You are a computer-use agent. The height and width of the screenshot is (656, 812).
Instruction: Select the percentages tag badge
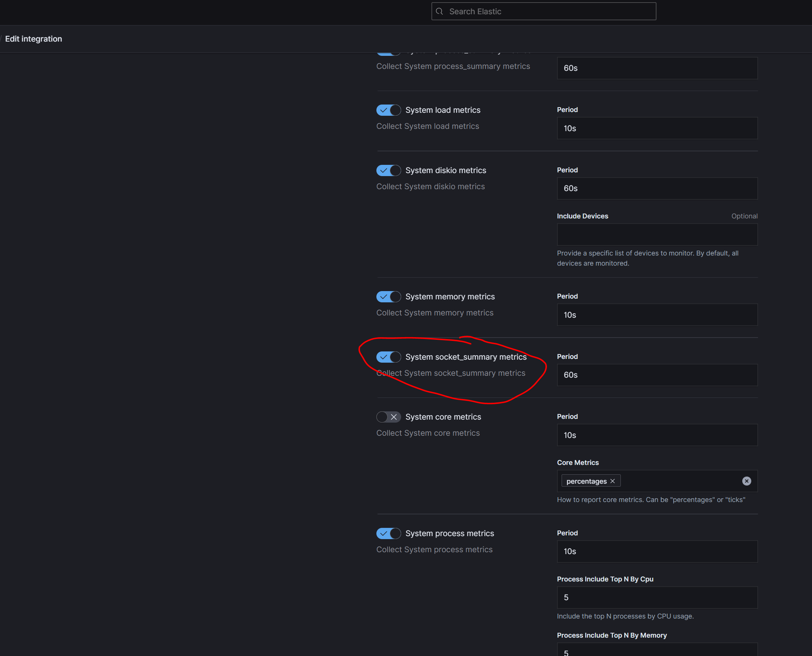coord(586,481)
